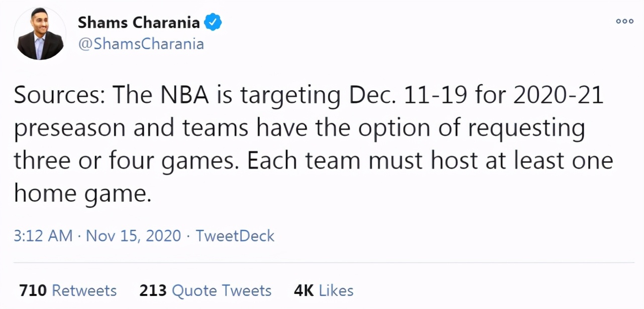Click the Nov 15, 2020 date
Image resolution: width=644 pixels, height=309 pixels.
pos(133,236)
